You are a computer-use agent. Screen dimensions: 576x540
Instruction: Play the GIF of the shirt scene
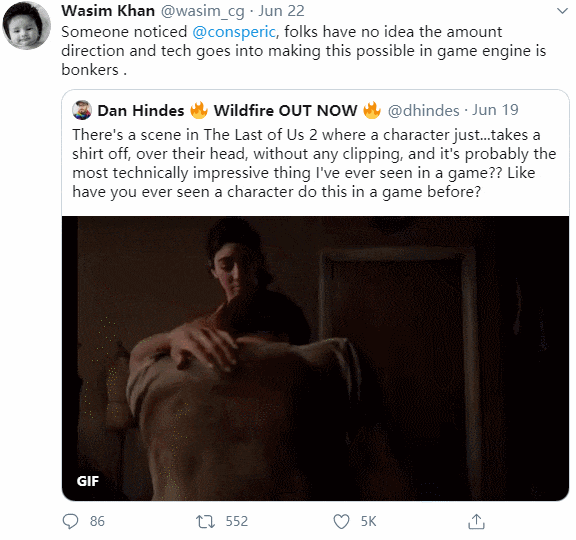tap(315, 359)
